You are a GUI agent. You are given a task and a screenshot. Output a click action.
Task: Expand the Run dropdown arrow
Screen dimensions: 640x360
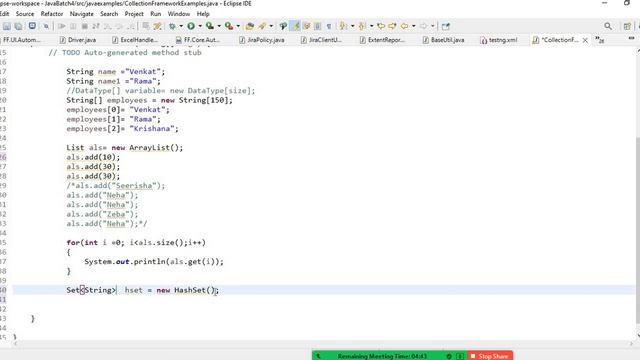tap(200, 26)
